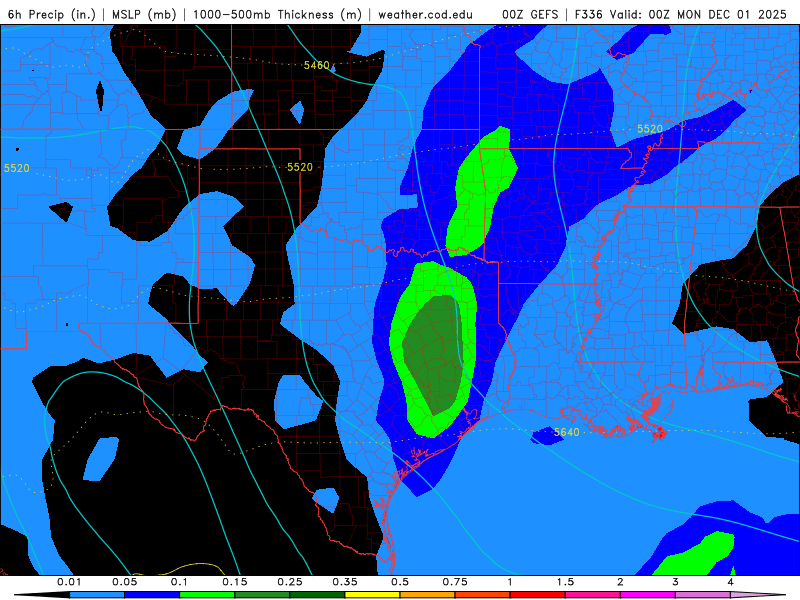
Task: Click the orange 0.5 legend swatch
Action: [x=428, y=595]
